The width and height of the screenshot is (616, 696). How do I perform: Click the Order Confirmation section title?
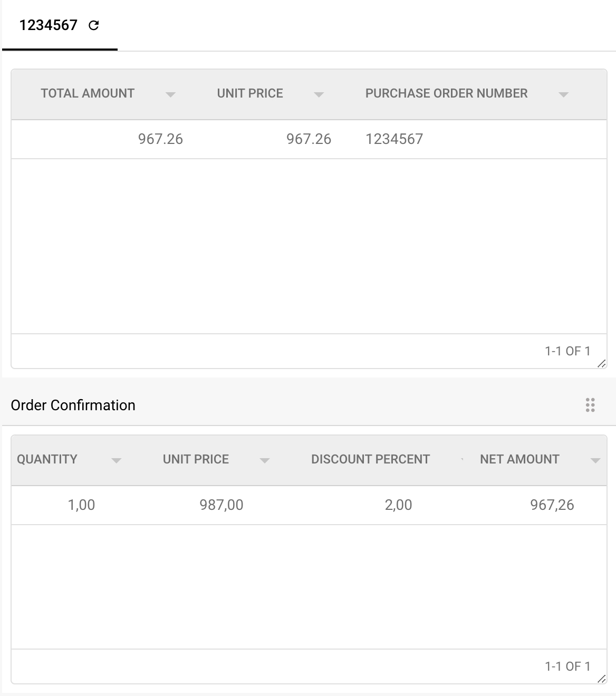coord(73,405)
